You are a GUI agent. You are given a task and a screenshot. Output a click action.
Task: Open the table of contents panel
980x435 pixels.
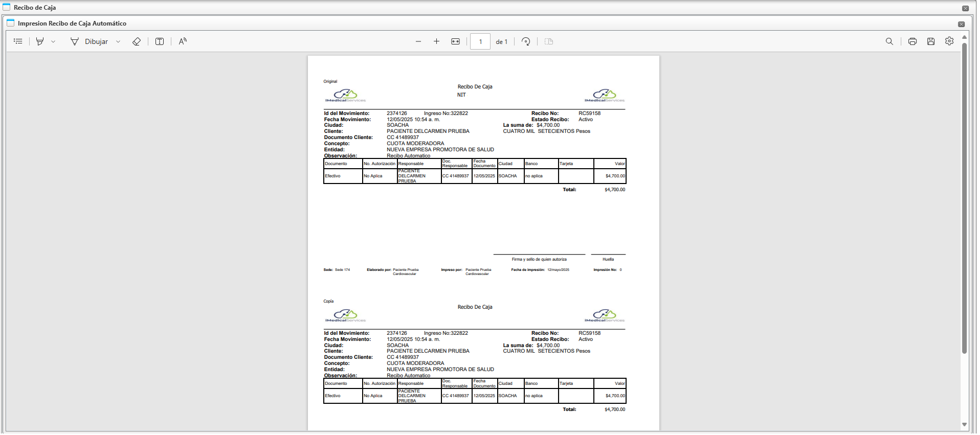(18, 41)
